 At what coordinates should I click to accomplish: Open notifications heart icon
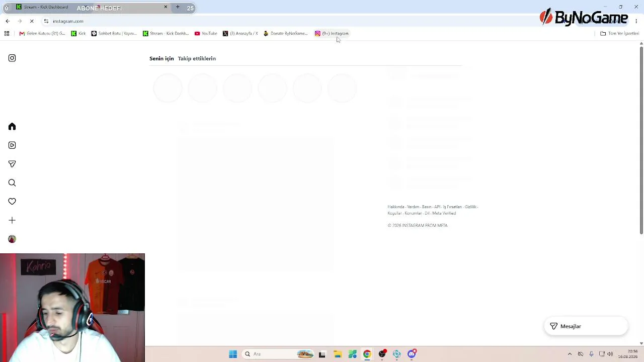(x=12, y=201)
